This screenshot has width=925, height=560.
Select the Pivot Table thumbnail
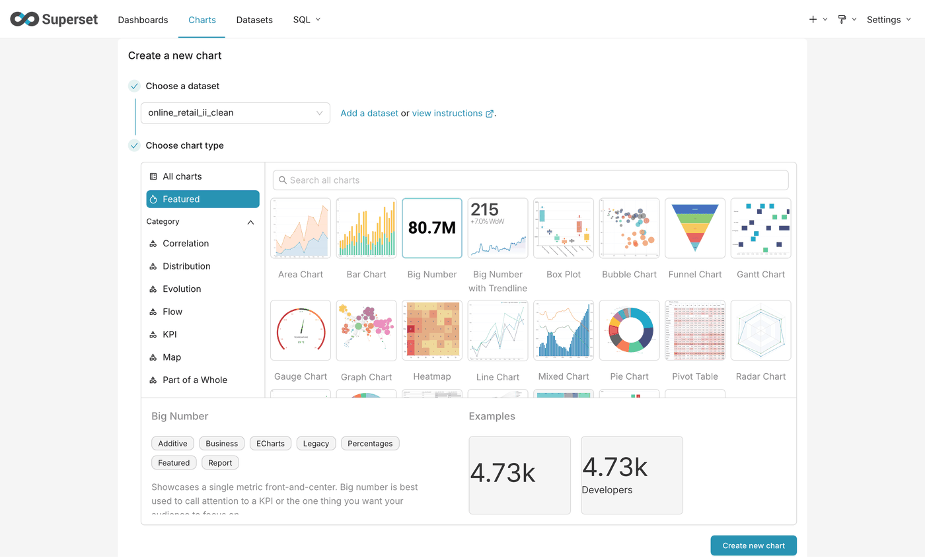click(695, 330)
